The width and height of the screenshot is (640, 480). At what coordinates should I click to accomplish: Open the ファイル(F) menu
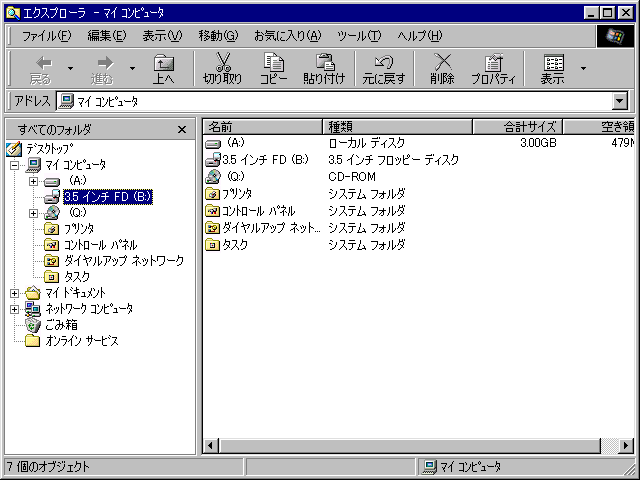coord(46,36)
